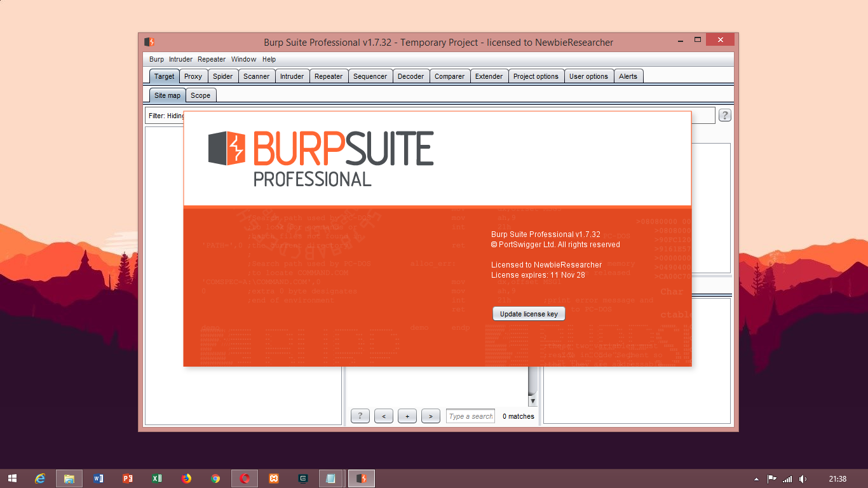Click 'Burp Suite Professional v1.7.32' splash text
This screenshot has height=488, width=868.
[x=546, y=234]
